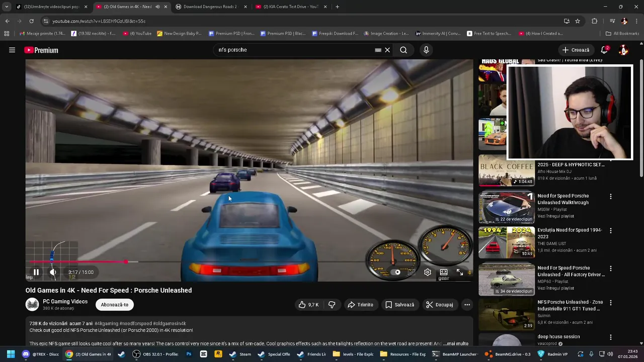Open Radmin VPN taskbar item
The height and width of the screenshot is (362, 644).
coord(552,354)
